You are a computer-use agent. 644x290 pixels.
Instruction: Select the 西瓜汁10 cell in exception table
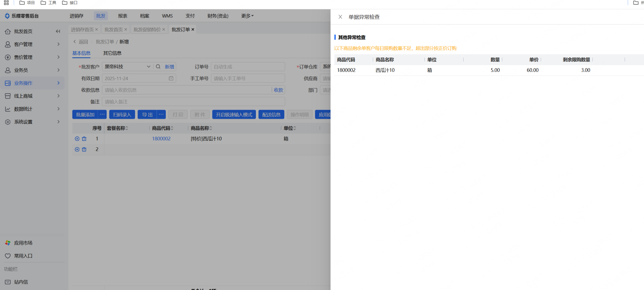(385, 70)
